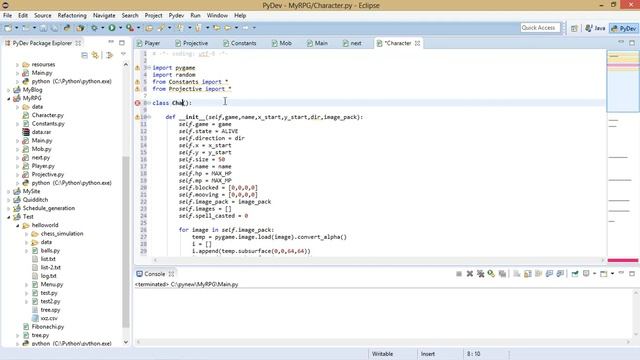
Task: Click the Quick Access search field
Action: pos(540,28)
